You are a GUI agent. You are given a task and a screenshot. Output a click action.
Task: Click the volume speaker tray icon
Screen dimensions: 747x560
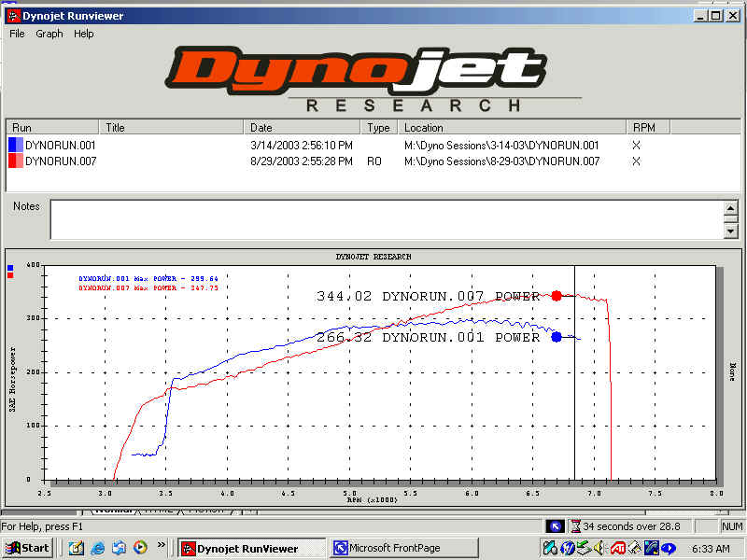[599, 548]
